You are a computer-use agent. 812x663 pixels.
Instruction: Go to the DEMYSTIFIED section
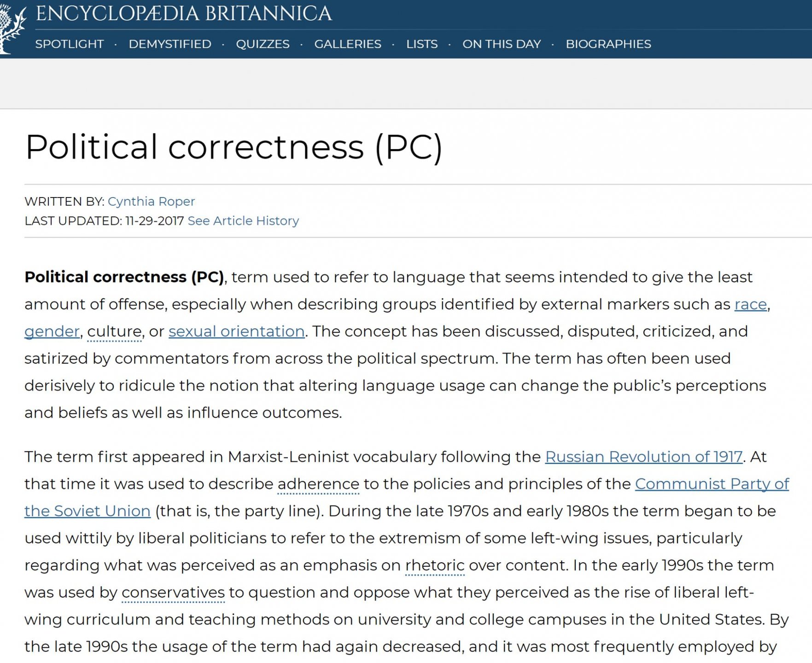click(170, 44)
